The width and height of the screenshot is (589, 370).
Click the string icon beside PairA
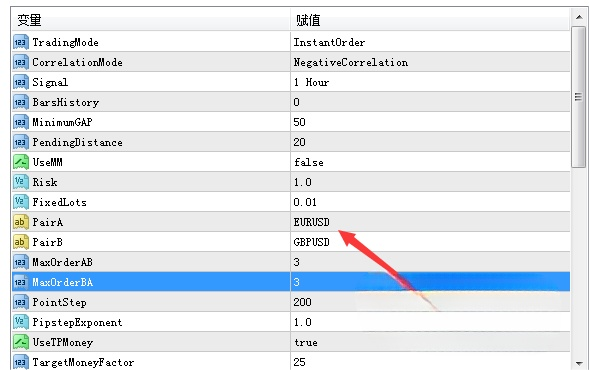tap(21, 222)
